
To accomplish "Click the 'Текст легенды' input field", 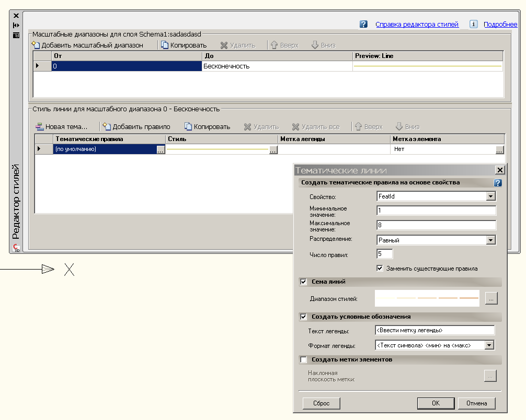I will click(434, 331).
